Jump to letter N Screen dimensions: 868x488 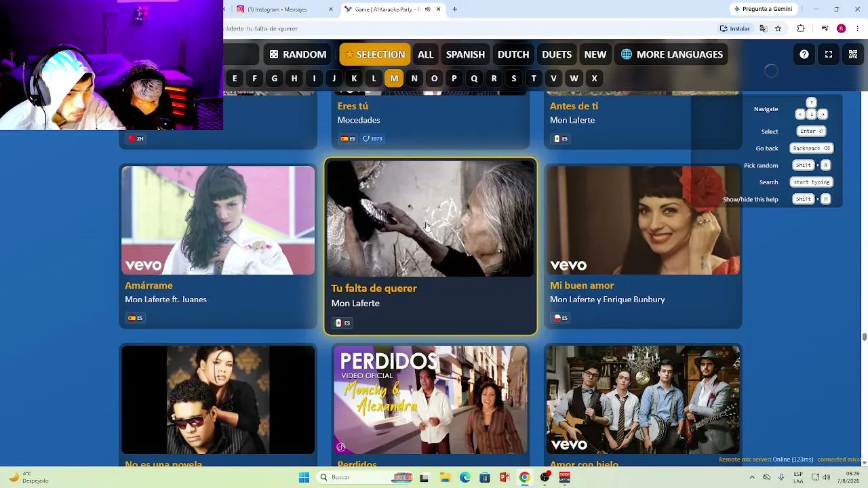(414, 79)
